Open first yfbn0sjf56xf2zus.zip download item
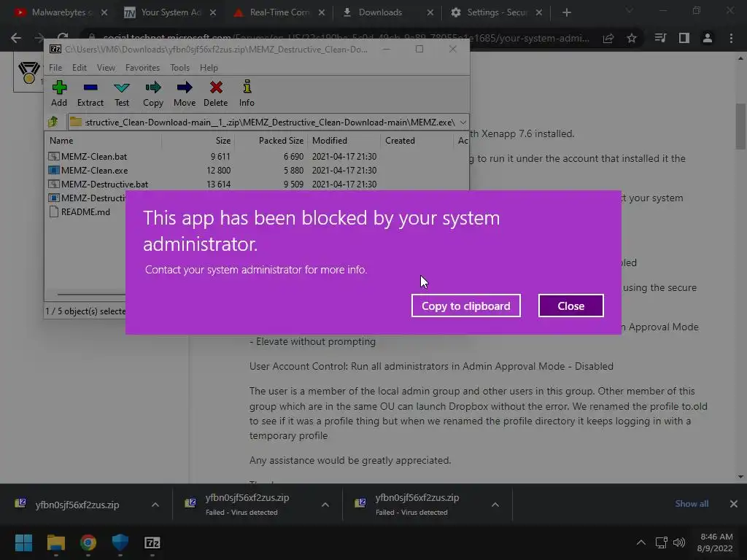The width and height of the screenshot is (747, 560). (x=77, y=505)
